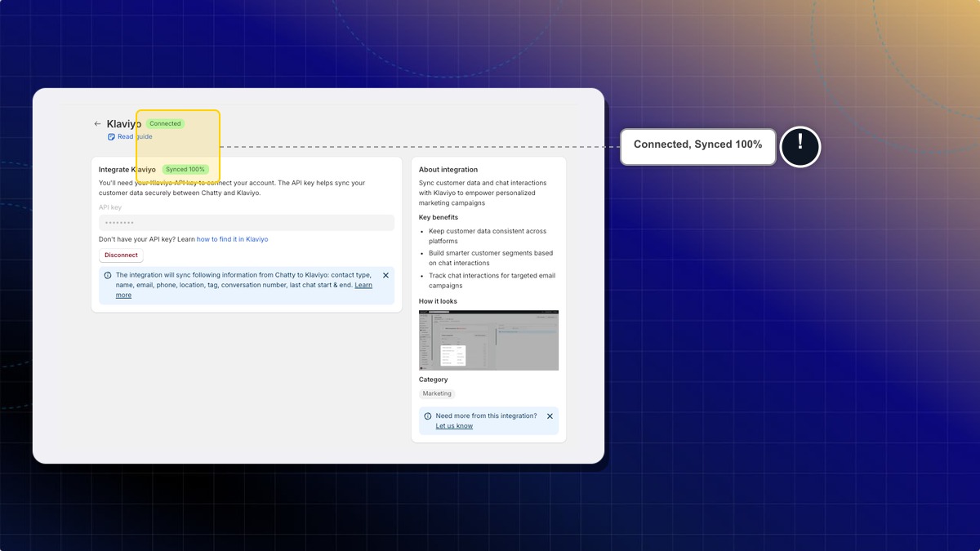Click the Marketing category tag
980x551 pixels.
point(437,393)
